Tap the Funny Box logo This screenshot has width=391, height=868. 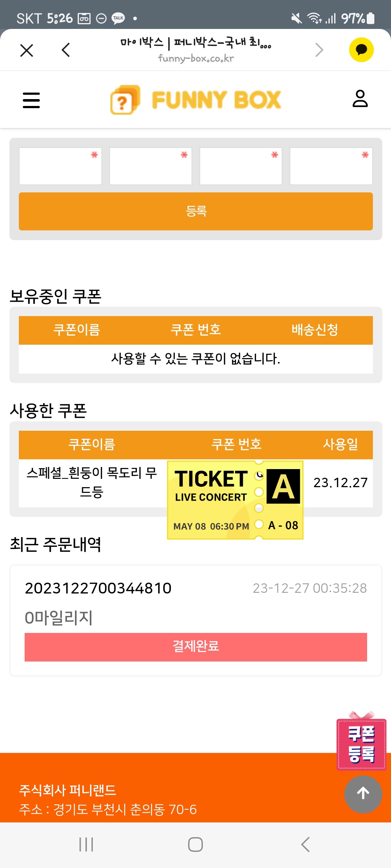point(196,100)
